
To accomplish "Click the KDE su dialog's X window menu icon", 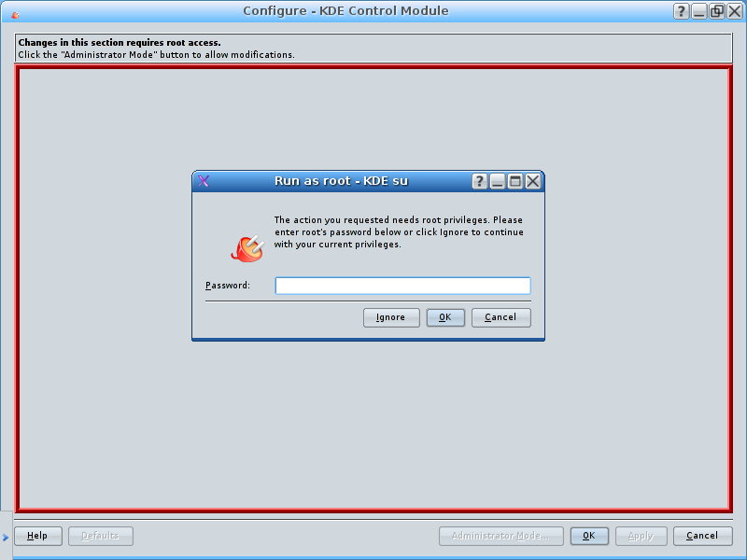I will [204, 181].
